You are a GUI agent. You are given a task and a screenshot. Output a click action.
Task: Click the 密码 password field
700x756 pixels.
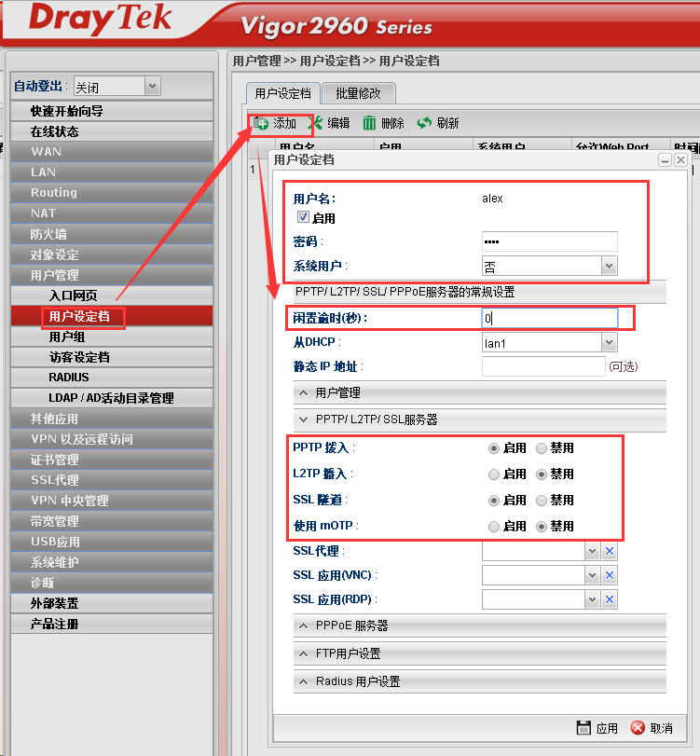click(x=550, y=241)
